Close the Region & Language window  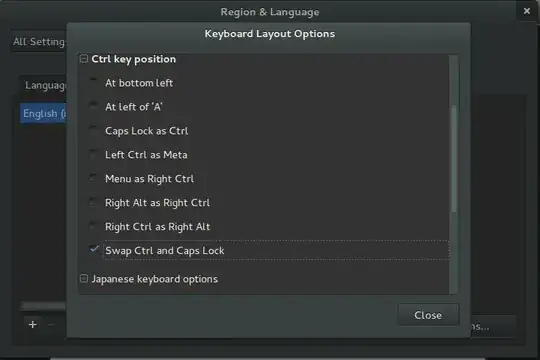(527, 11)
